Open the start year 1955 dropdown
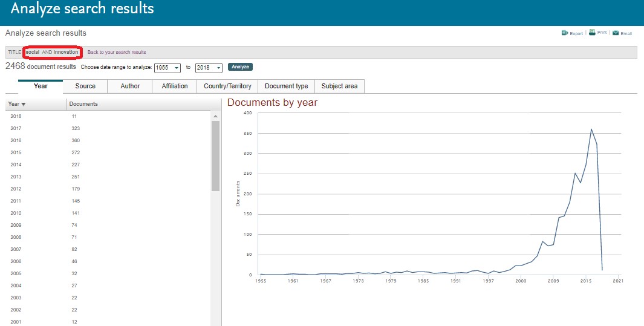 coord(168,68)
